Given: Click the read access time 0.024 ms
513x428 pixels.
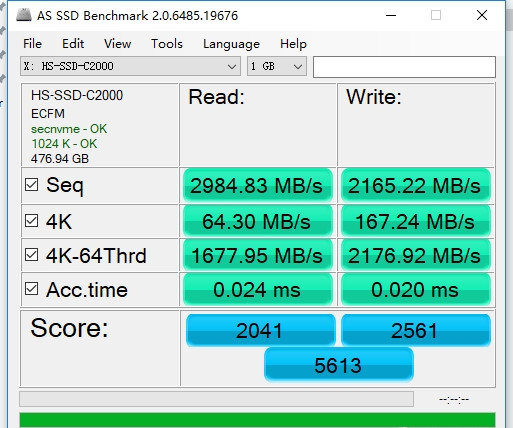Looking at the screenshot, I should tap(258, 289).
